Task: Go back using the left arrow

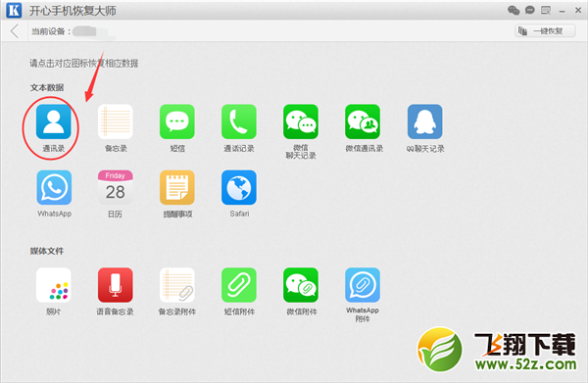Action: point(15,31)
